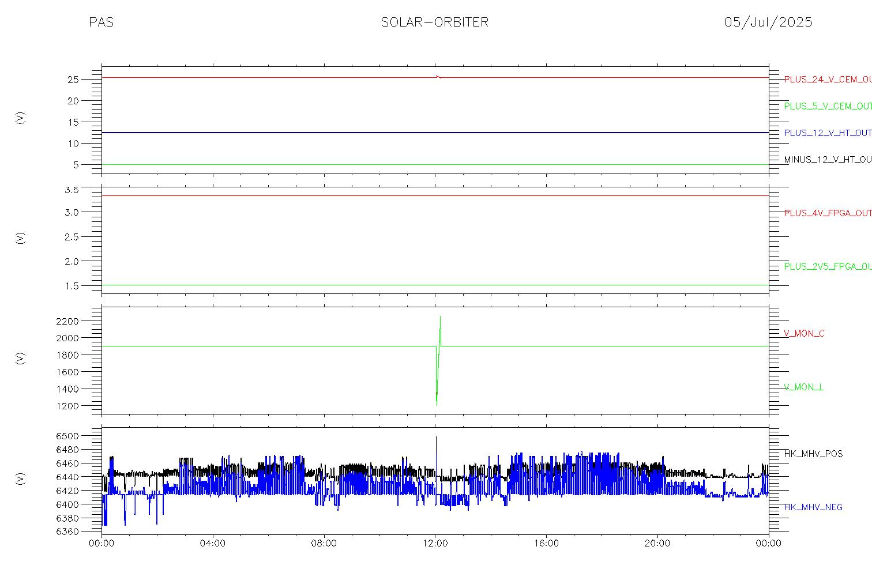Click the 15 value on top voltage axis
872x588 pixels.
pyautogui.click(x=73, y=122)
